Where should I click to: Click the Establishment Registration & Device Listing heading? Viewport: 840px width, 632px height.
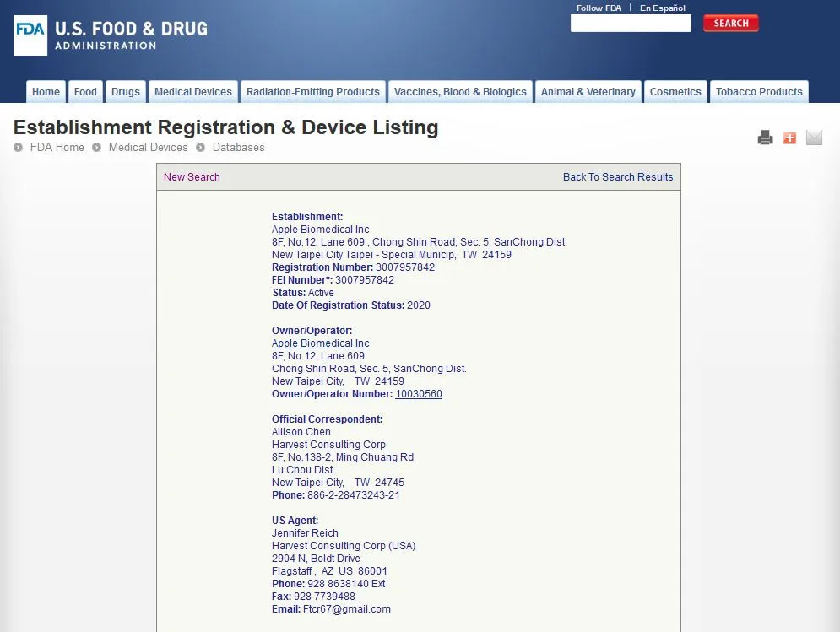(x=225, y=127)
